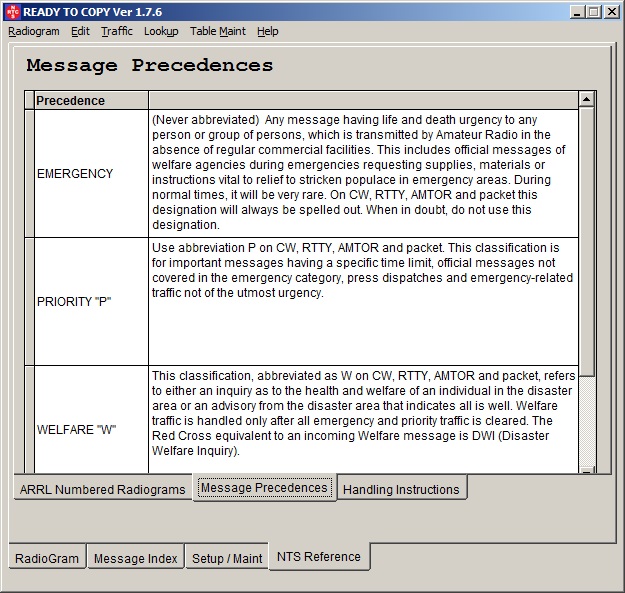Open the Lookup menu
This screenshot has height=593, width=625.
(x=161, y=31)
